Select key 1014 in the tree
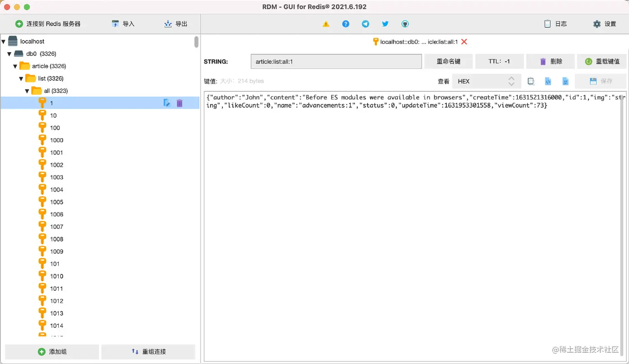The image size is (629, 364). click(x=100, y=326)
